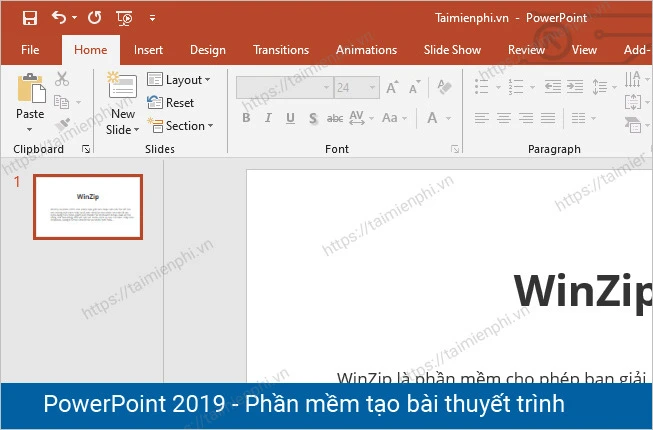Open the Font Color dropdown arrow

coord(449,119)
